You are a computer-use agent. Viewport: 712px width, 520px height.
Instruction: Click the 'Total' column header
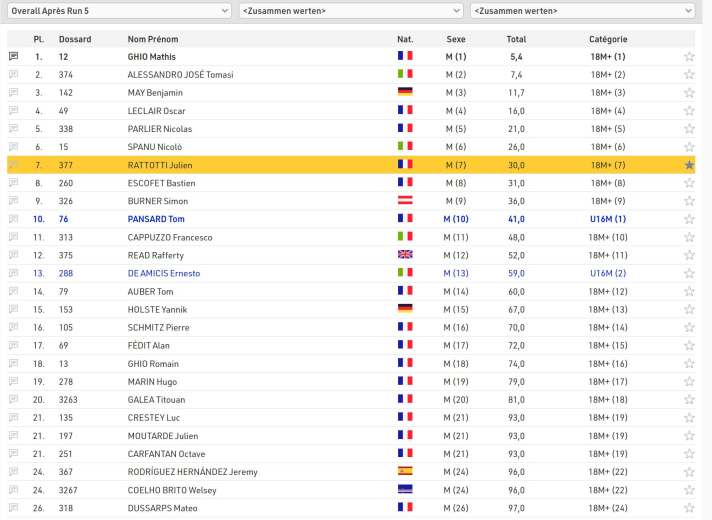pos(516,39)
